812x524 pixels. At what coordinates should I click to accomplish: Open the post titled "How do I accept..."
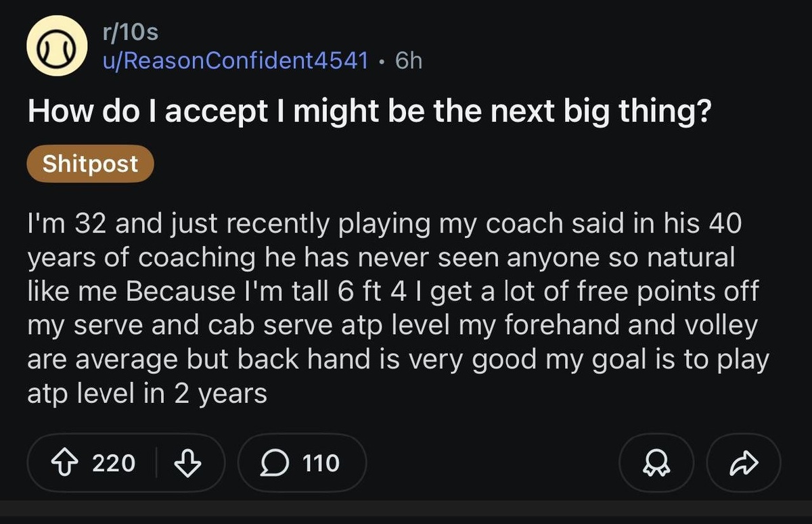(369, 112)
